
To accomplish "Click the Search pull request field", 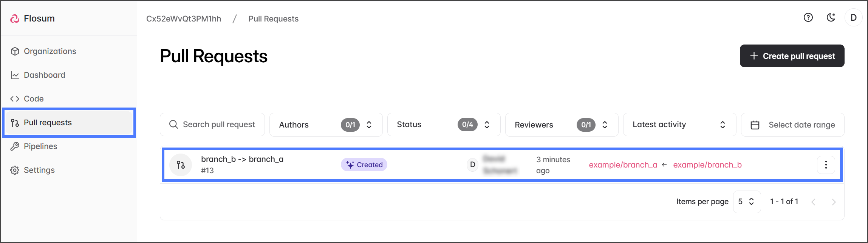I will point(219,125).
